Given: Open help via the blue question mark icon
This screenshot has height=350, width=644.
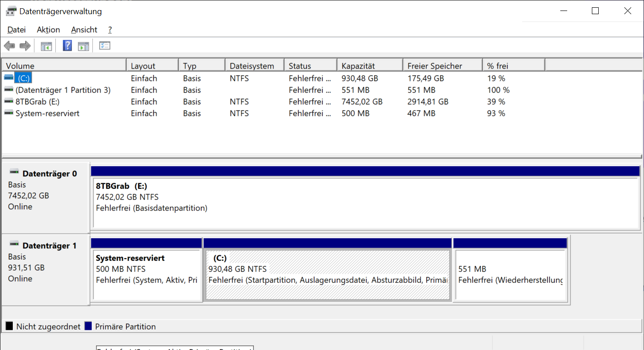Looking at the screenshot, I should 67,46.
